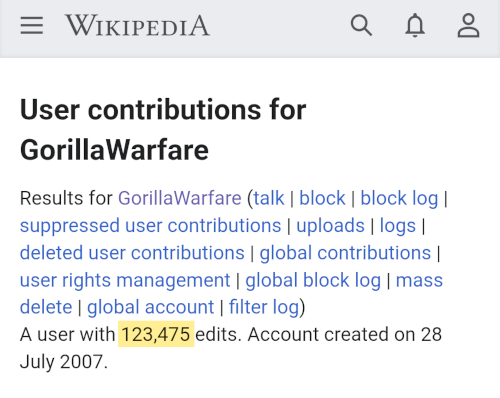500x398 pixels.
Task: Open the logs link
Action: click(398, 226)
